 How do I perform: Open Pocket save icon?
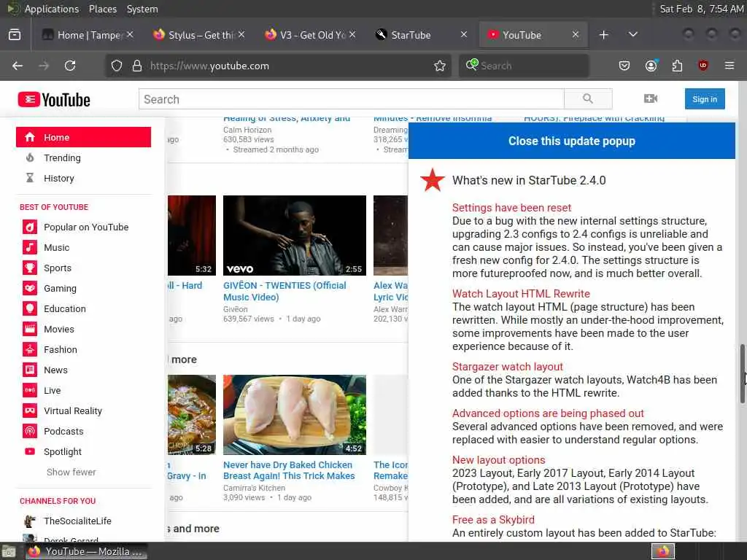(x=624, y=66)
